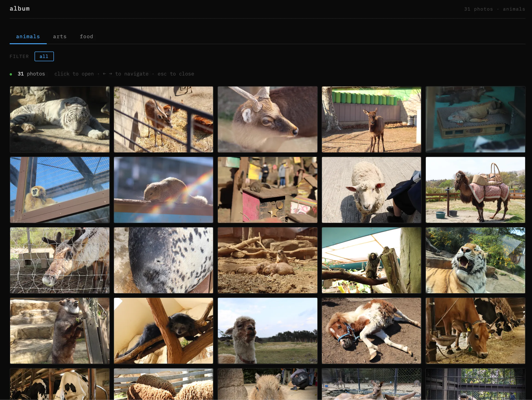Toggle the 'all' filter chip
The height and width of the screenshot is (400, 532).
44,56
